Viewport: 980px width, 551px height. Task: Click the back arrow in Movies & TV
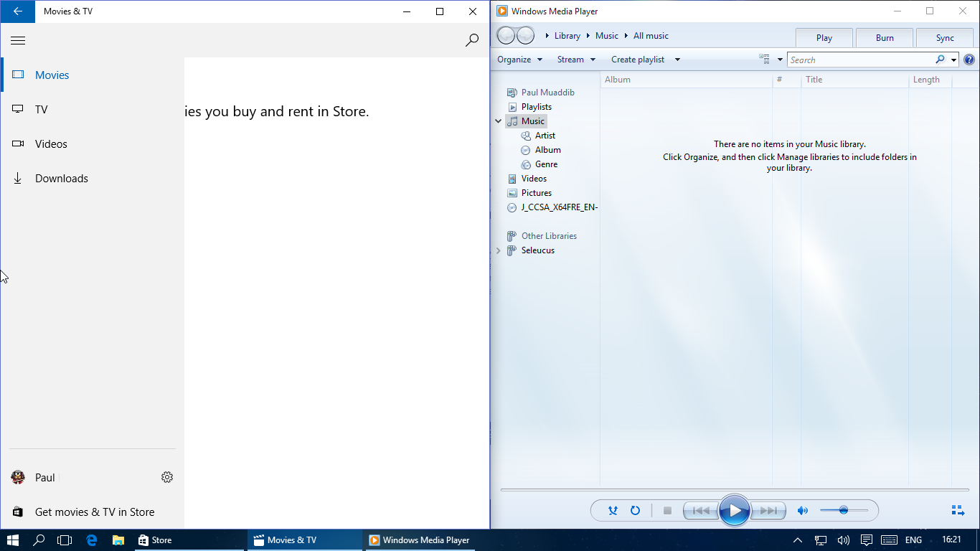(17, 11)
